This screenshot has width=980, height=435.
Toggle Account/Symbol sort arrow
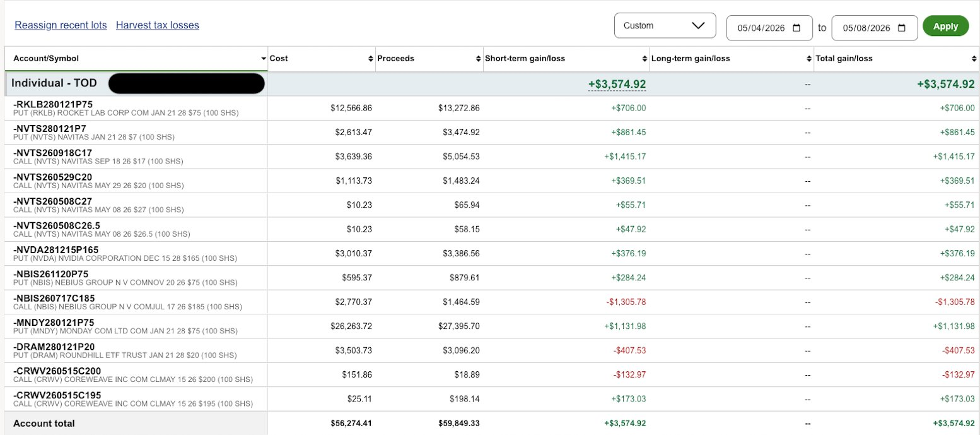point(264,59)
